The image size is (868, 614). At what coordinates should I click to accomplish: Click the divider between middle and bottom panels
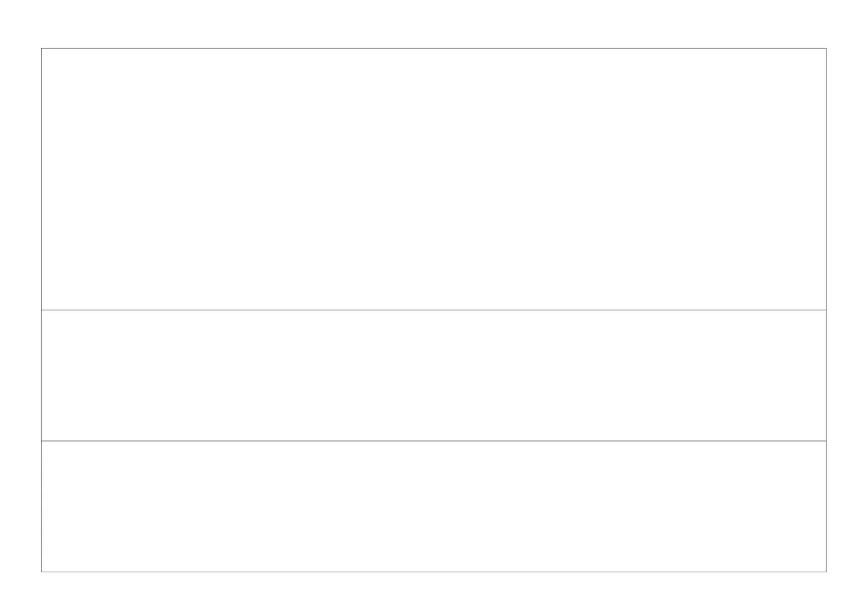434,441
